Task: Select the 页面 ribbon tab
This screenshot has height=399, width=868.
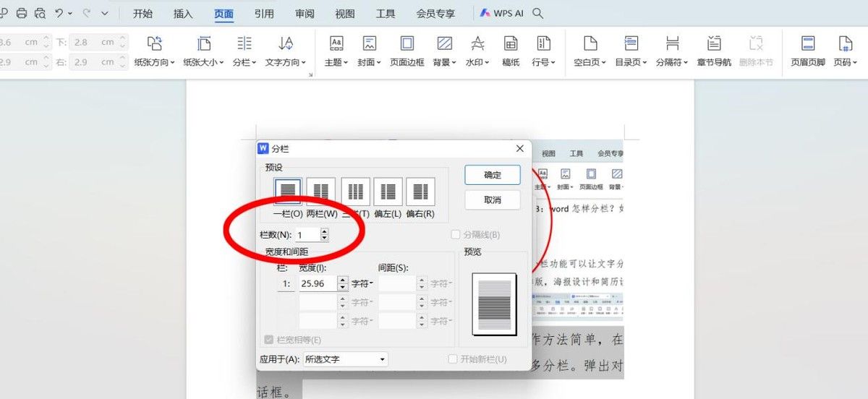Action: click(224, 13)
